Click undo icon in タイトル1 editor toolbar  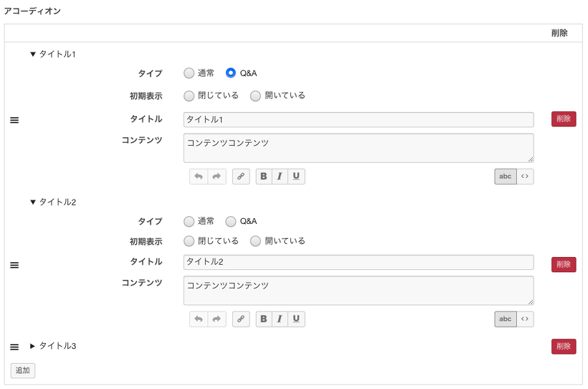(x=199, y=177)
